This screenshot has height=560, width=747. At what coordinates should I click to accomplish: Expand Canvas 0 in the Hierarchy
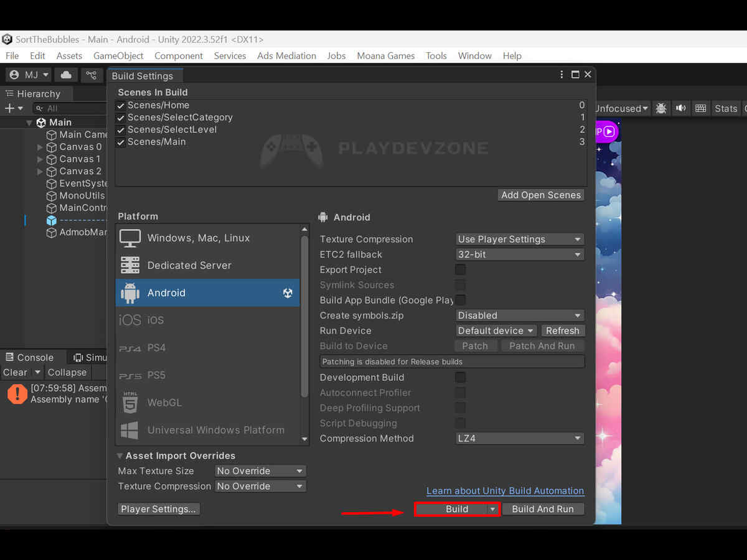click(40, 147)
